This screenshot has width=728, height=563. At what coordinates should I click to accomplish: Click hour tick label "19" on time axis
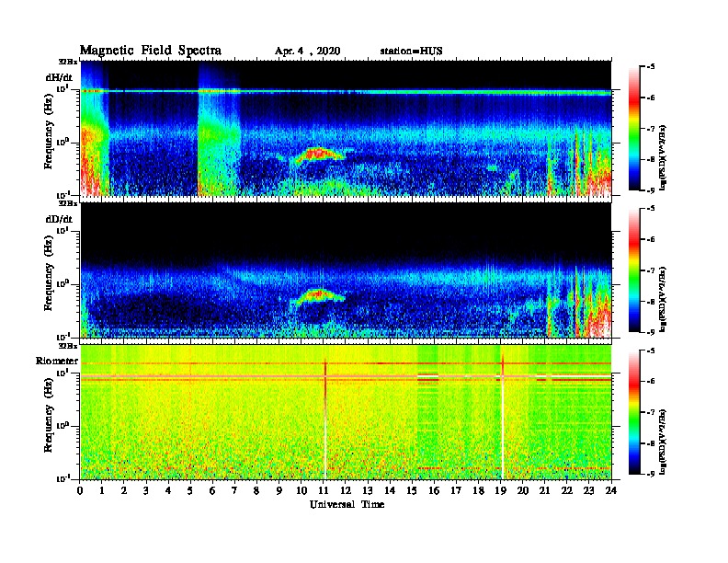pos(500,490)
